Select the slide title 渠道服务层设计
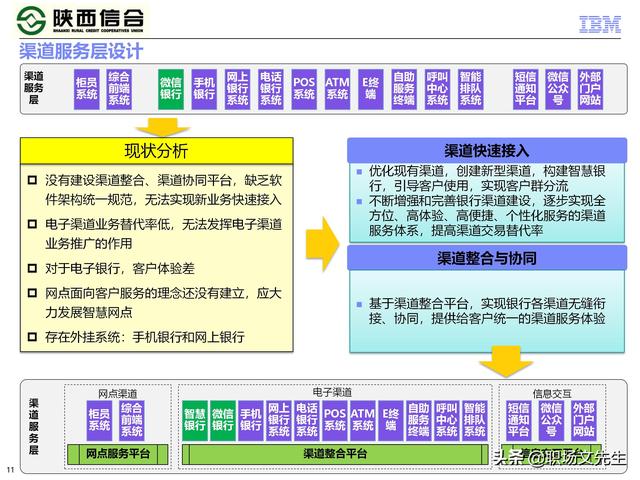 81,51
